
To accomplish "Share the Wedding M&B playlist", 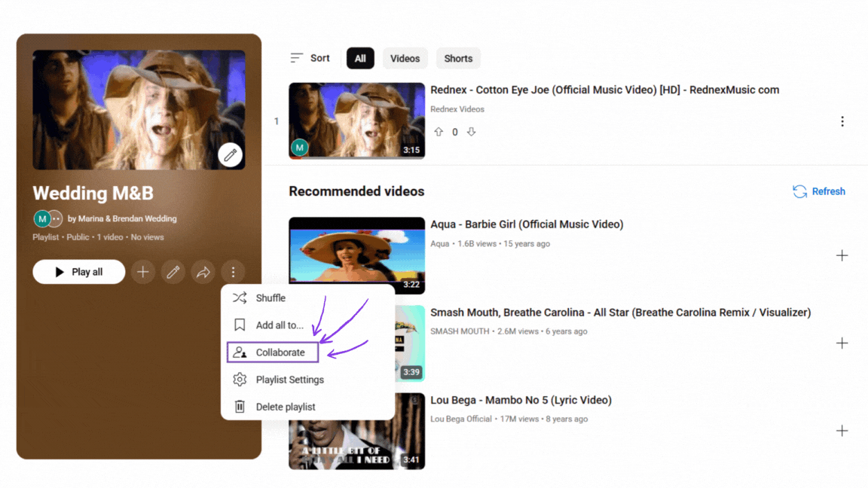I will point(203,271).
